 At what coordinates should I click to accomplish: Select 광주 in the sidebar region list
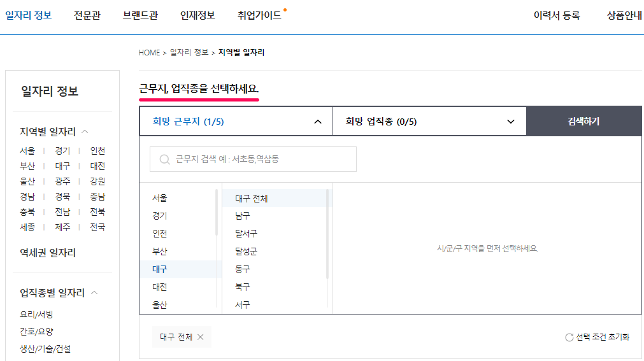(x=63, y=181)
